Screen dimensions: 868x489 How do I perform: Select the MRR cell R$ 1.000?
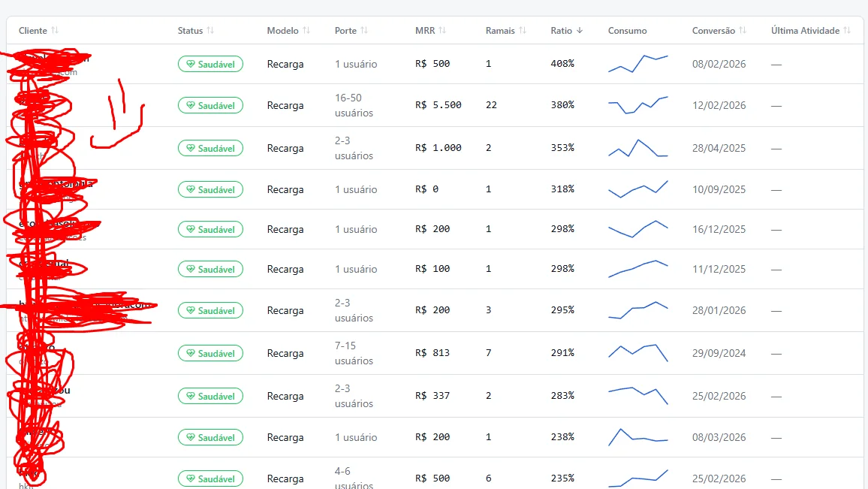[439, 148]
